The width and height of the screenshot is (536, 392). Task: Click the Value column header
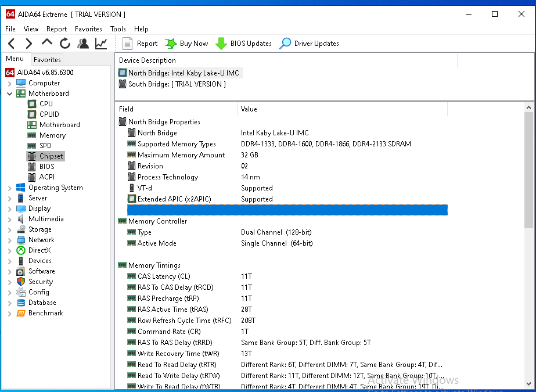[x=342, y=109]
